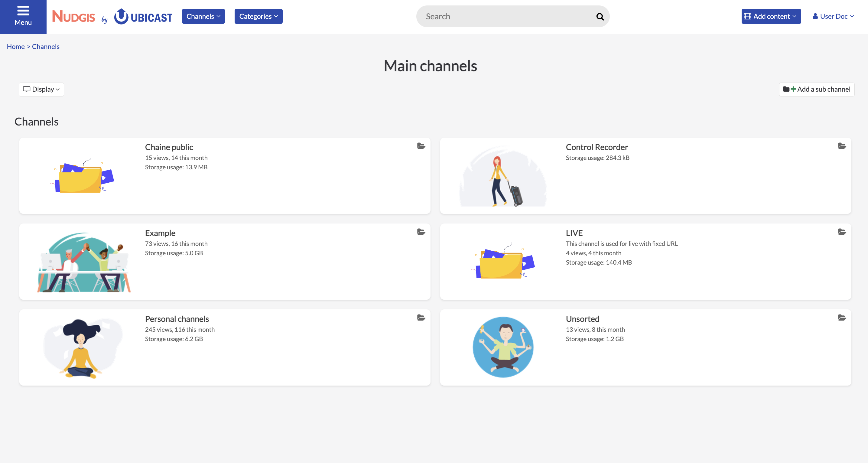
Task: Open the Personal channels title
Action: pos(177,319)
